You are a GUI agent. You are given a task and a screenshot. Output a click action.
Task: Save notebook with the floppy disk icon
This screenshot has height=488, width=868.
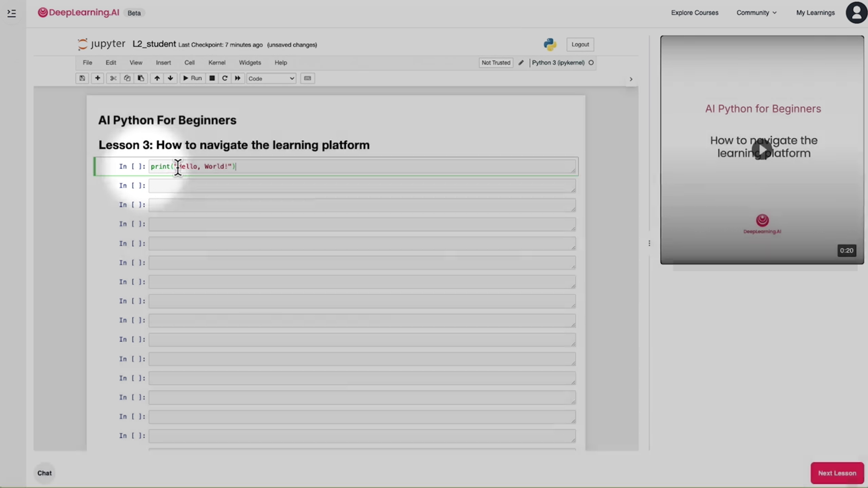82,78
